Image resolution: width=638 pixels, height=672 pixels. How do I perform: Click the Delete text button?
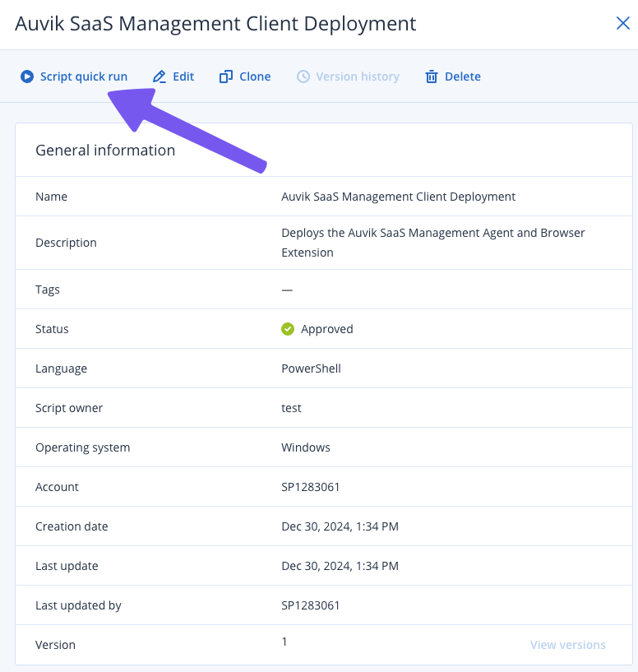click(463, 76)
